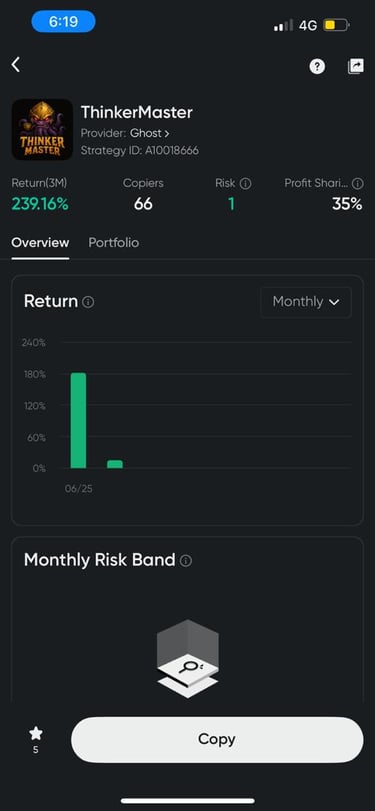
Task: Tap the share strategy icon
Action: (355, 66)
